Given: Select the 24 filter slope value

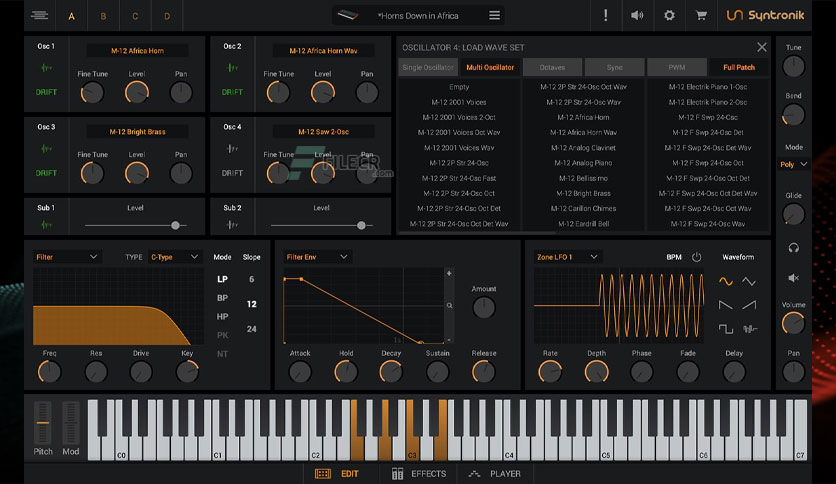Looking at the screenshot, I should (252, 329).
